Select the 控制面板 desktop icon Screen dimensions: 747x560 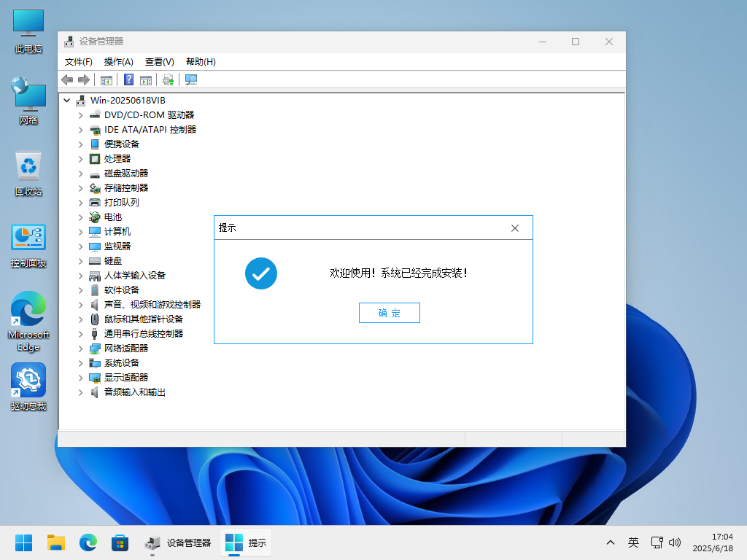click(28, 246)
